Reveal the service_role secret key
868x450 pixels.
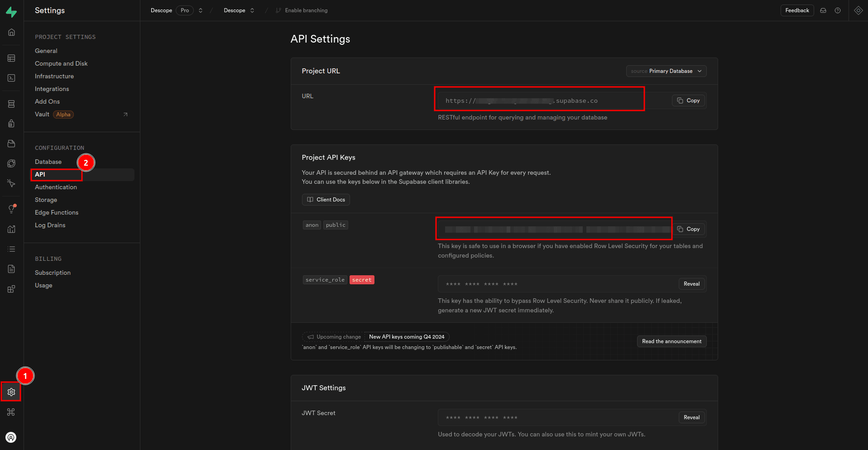(691, 284)
